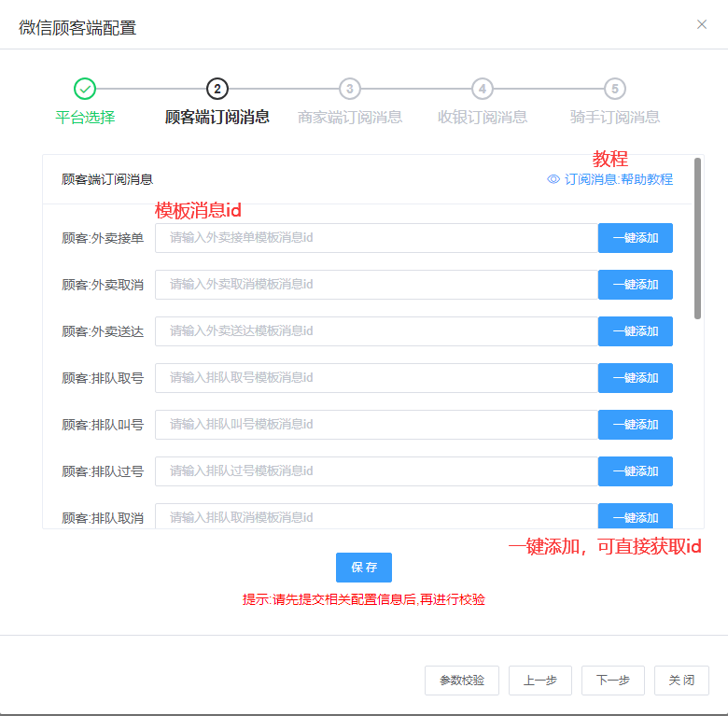Click 一键添加 for 顾客:外卖送达

635,331
